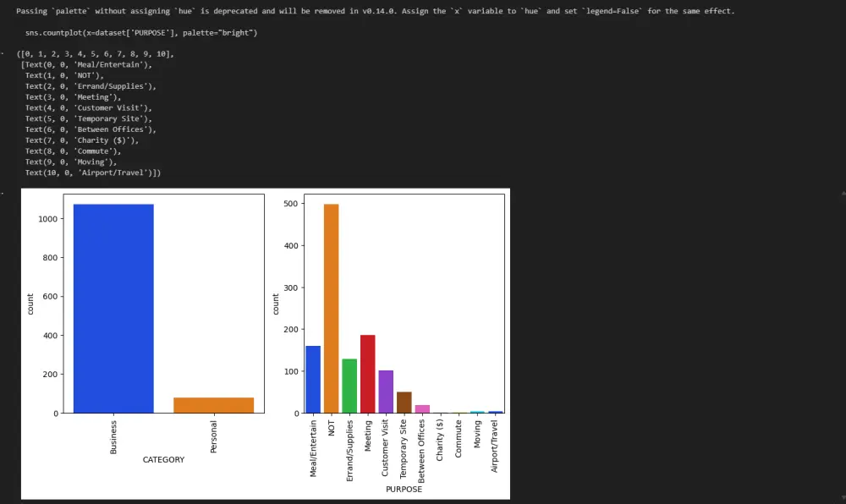Click the tall orange NOT bar
Image resolution: width=846 pixels, height=504 pixels.
pyautogui.click(x=332, y=309)
